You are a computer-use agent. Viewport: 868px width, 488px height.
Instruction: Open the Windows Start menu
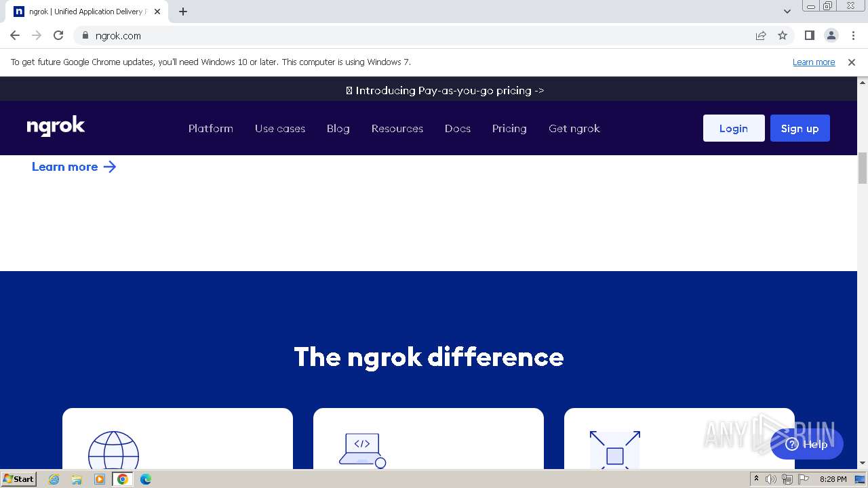(x=18, y=479)
